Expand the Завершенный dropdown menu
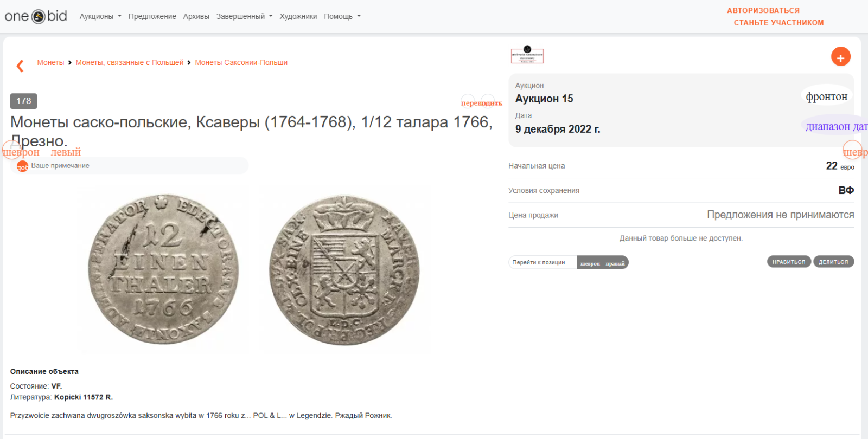The image size is (868, 439). (244, 16)
